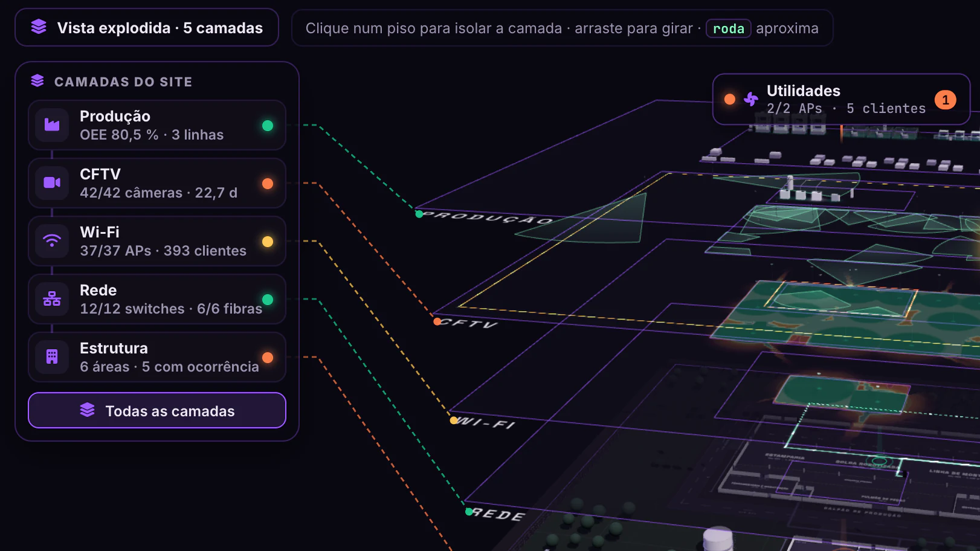Select the Produção factory icon
Image resolution: width=980 pixels, height=551 pixels.
[52, 125]
